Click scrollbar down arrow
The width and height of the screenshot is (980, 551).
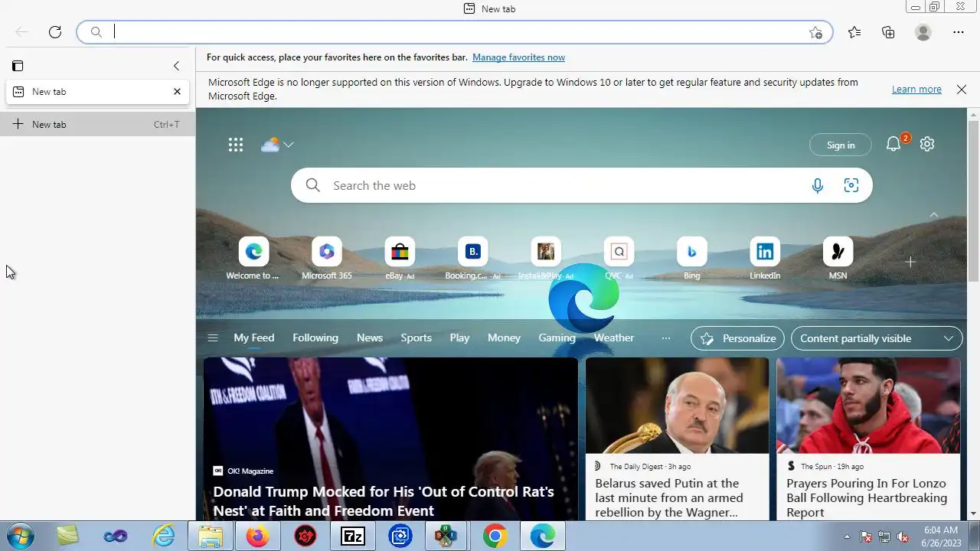[973, 514]
